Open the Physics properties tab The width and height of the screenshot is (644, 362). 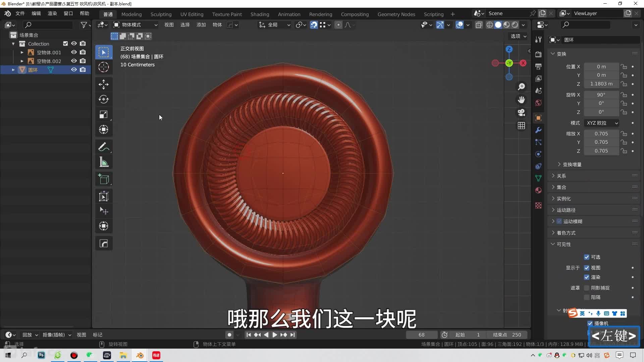[538, 154]
